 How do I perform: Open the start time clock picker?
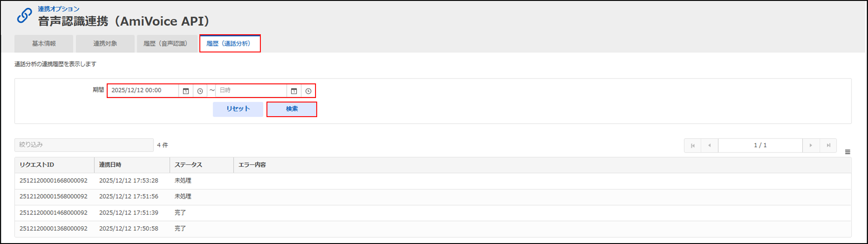(x=200, y=91)
